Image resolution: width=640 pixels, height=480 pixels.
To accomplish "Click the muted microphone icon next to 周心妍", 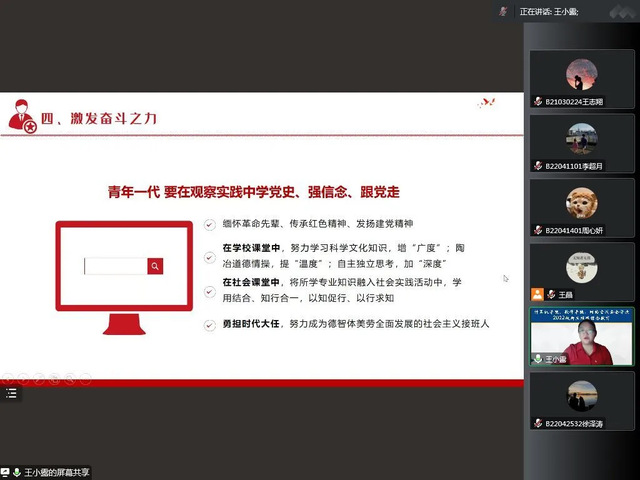I will pos(538,230).
